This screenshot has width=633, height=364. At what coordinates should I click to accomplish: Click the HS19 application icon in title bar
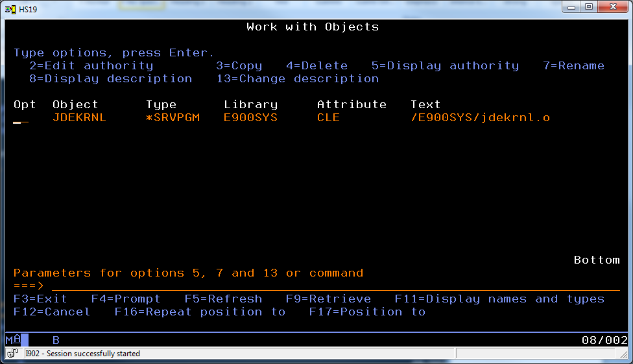coord(11,7)
